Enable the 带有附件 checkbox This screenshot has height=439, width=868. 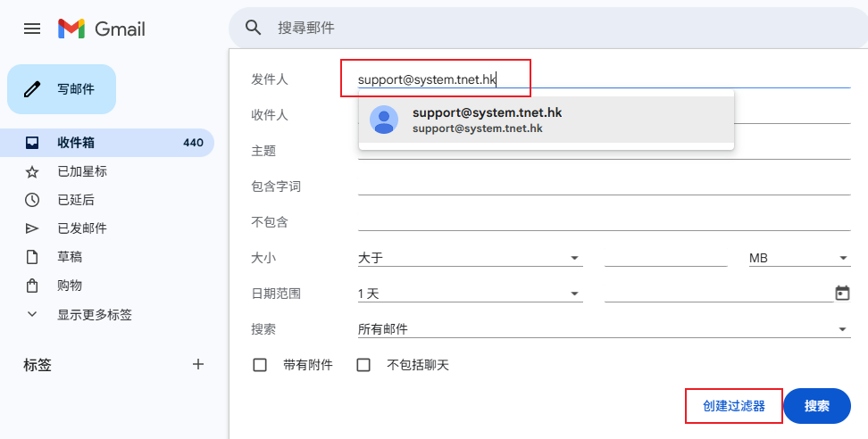point(260,365)
